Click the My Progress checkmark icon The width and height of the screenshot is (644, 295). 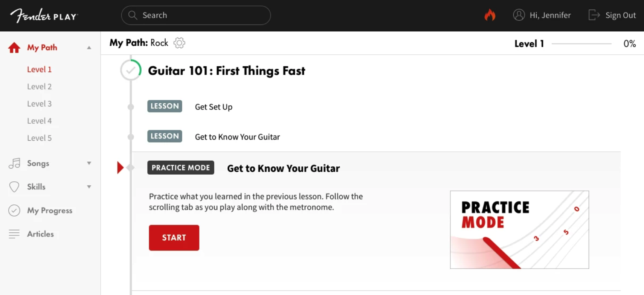[14, 210]
